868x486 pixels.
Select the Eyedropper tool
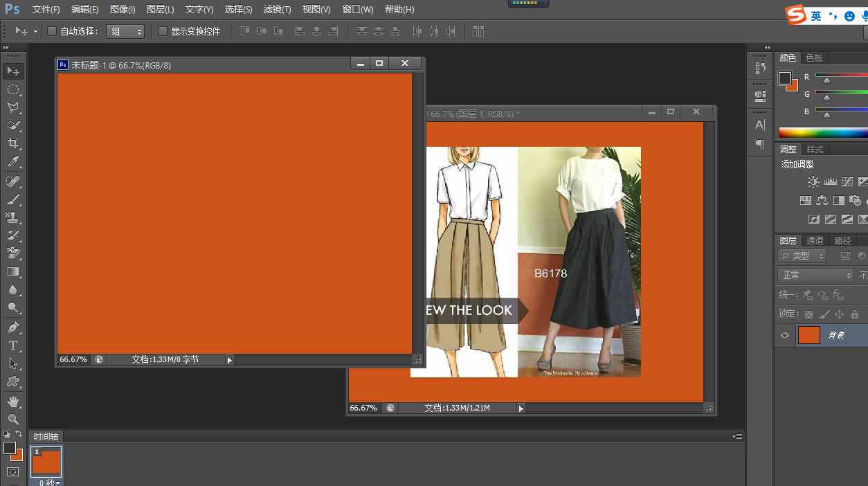[13, 162]
